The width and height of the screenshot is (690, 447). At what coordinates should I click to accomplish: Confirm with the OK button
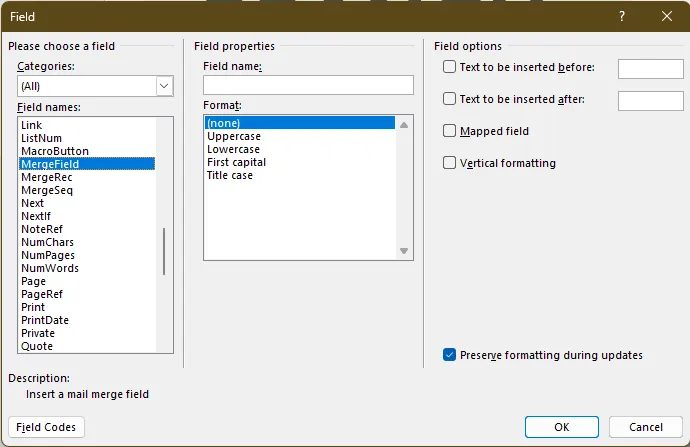tap(561, 427)
